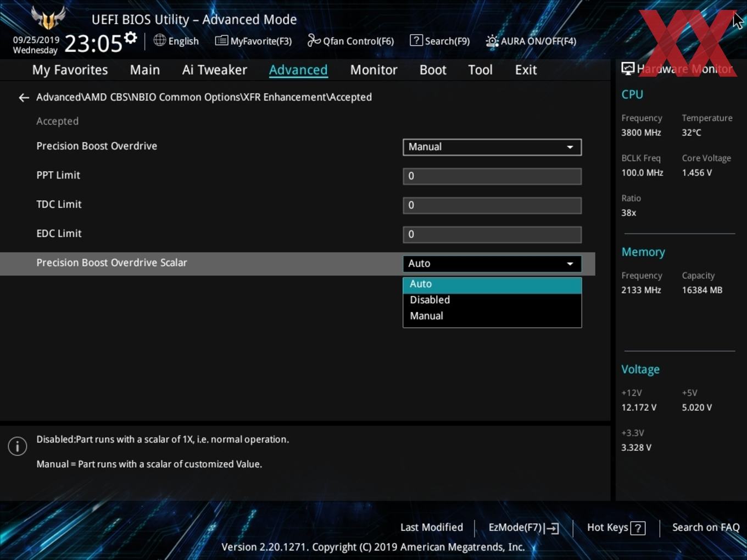Switch to Boot tab

[x=433, y=70]
